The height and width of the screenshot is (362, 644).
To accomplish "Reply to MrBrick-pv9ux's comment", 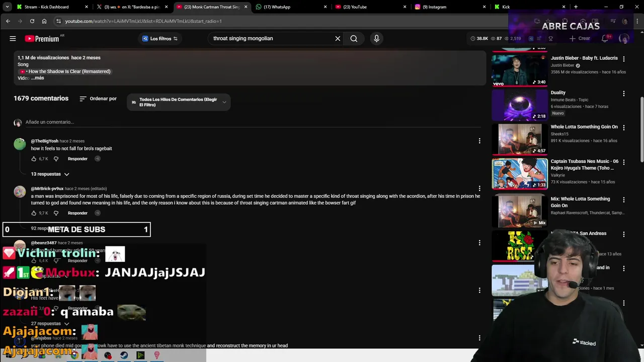I will pyautogui.click(x=77, y=213).
